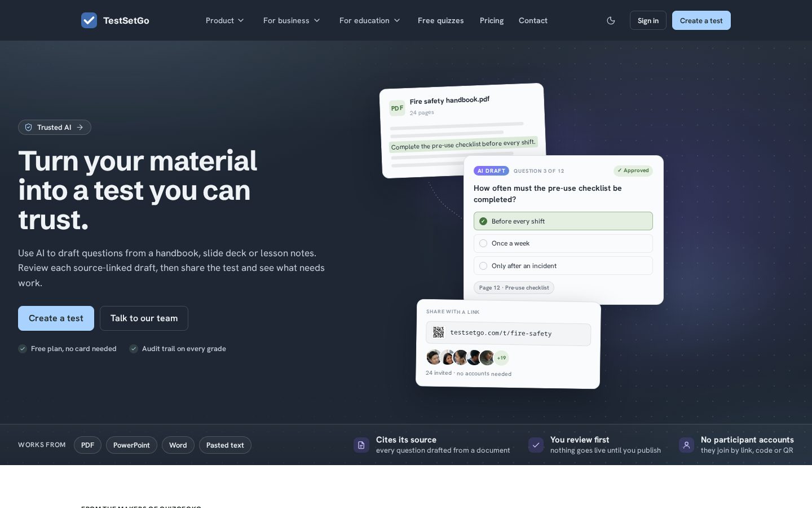The height and width of the screenshot is (508, 812).
Task: Click the QUESTION 3 OF 12 label
Action: coord(539,171)
